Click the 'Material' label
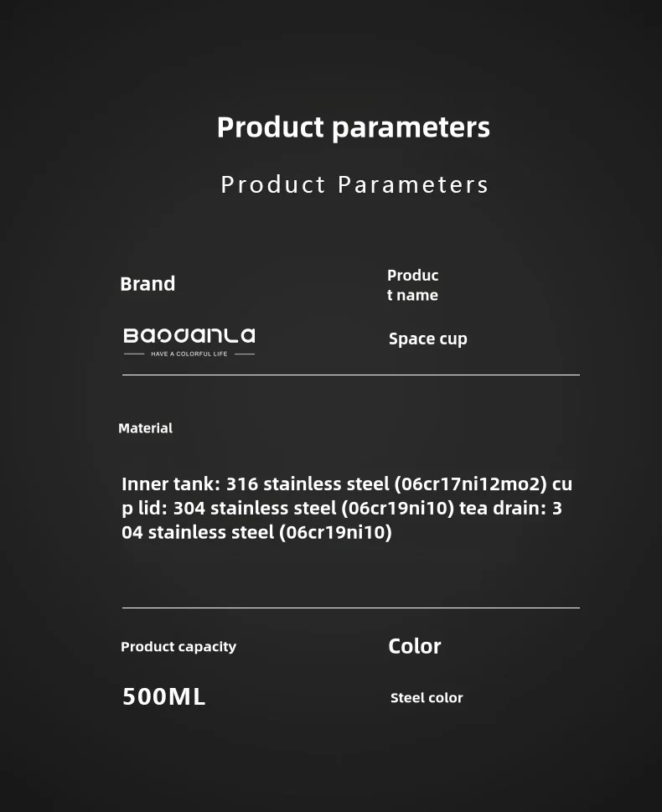Image resolution: width=662 pixels, height=812 pixels. [146, 428]
